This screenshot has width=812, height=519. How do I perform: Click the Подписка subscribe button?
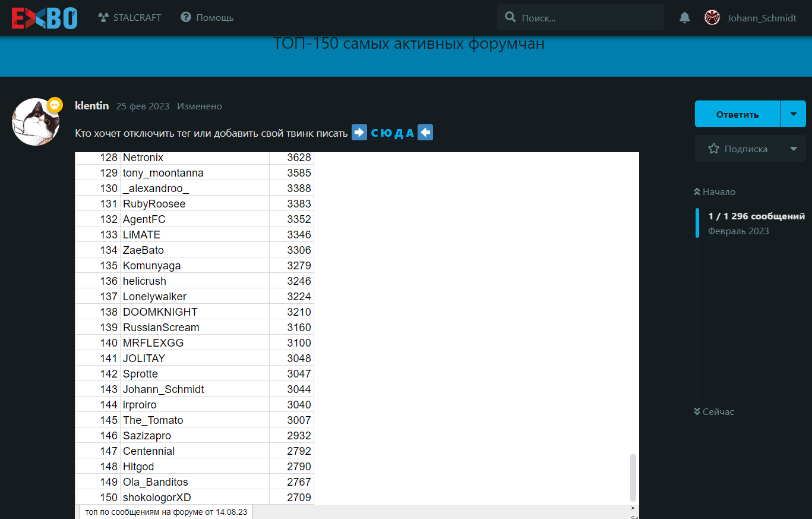click(x=738, y=149)
